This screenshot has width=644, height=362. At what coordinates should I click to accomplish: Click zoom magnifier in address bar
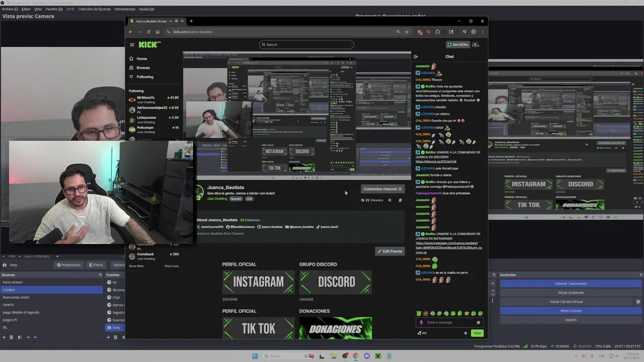click(398, 32)
